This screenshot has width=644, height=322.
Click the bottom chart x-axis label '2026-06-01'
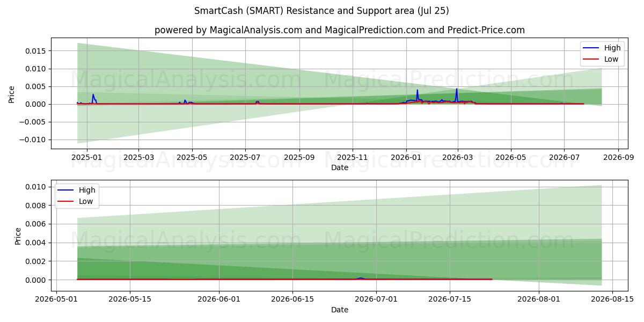point(219,300)
